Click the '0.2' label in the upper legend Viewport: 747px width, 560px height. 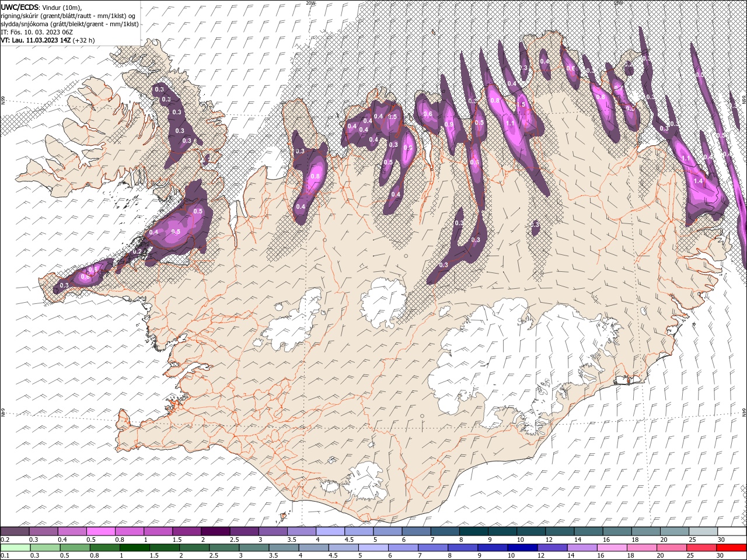[5, 540]
